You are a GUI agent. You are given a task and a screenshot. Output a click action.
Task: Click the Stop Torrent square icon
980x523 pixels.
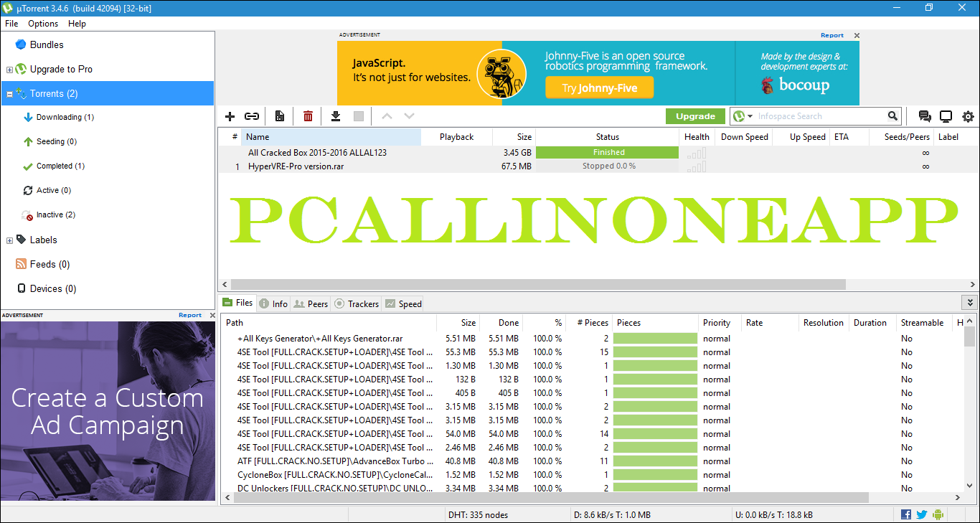(x=359, y=116)
